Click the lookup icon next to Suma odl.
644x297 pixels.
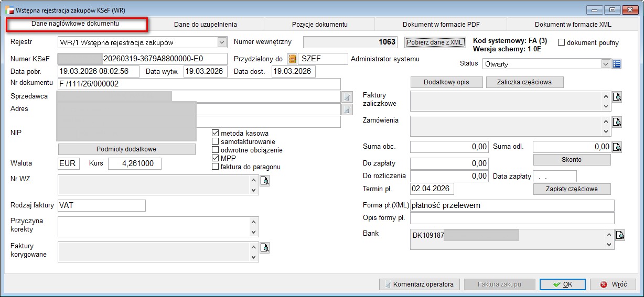pos(617,147)
